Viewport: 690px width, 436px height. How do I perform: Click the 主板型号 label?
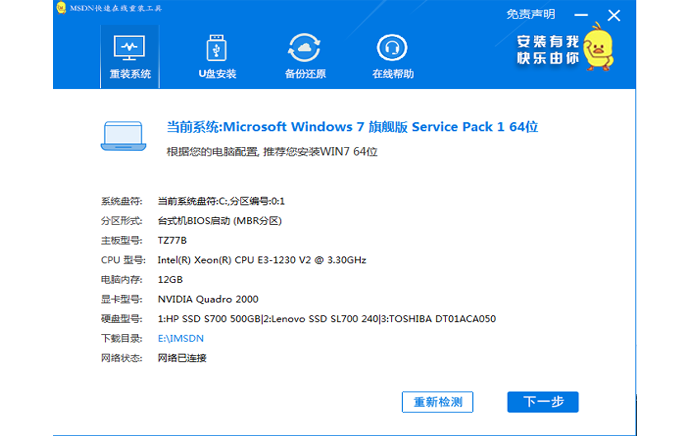click(121, 241)
